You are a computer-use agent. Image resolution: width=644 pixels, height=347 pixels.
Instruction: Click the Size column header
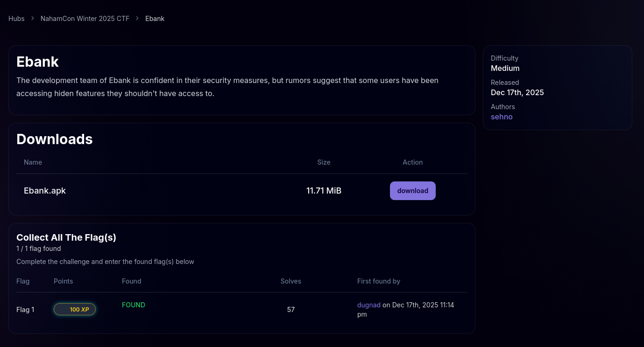coord(324,162)
